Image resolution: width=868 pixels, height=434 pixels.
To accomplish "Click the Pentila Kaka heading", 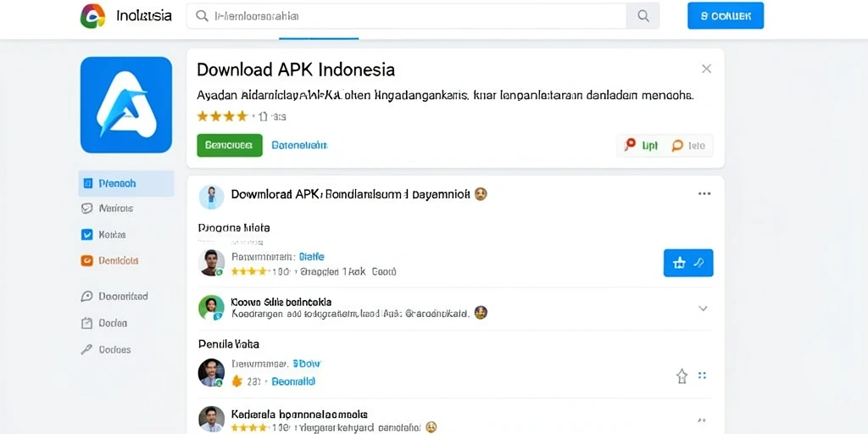I will (229, 344).
